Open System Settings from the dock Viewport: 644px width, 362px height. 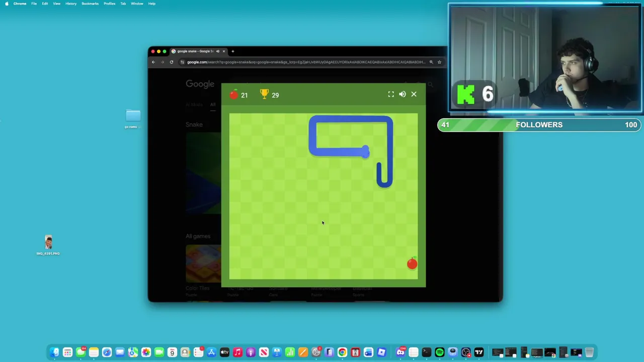tap(316, 352)
